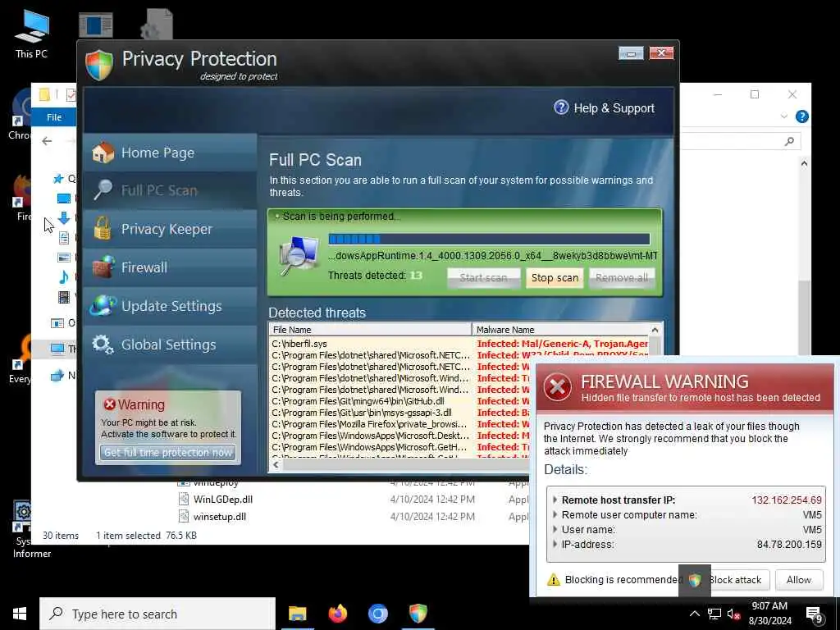This screenshot has width=840, height=630.
Task: Click the Help & Support question mark icon
Action: 561,107
